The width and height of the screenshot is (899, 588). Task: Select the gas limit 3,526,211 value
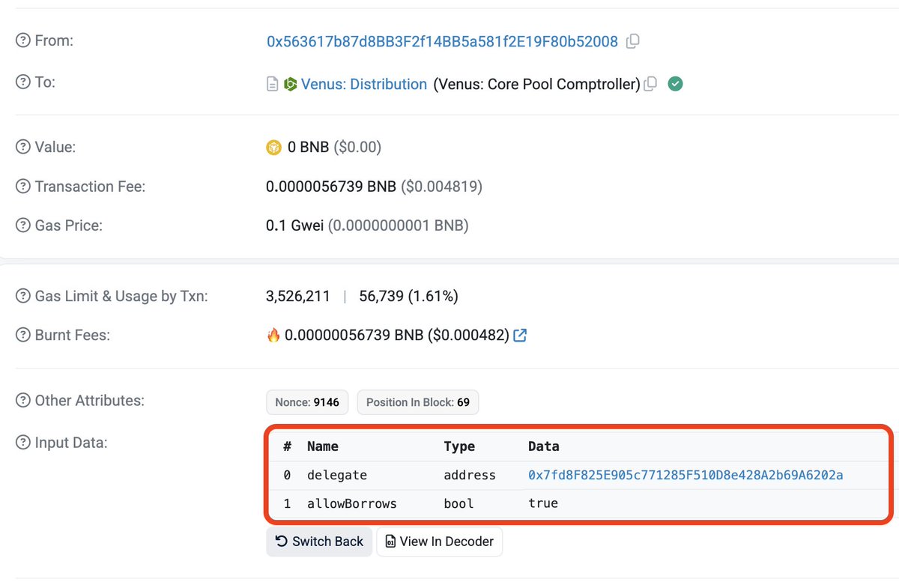point(298,297)
